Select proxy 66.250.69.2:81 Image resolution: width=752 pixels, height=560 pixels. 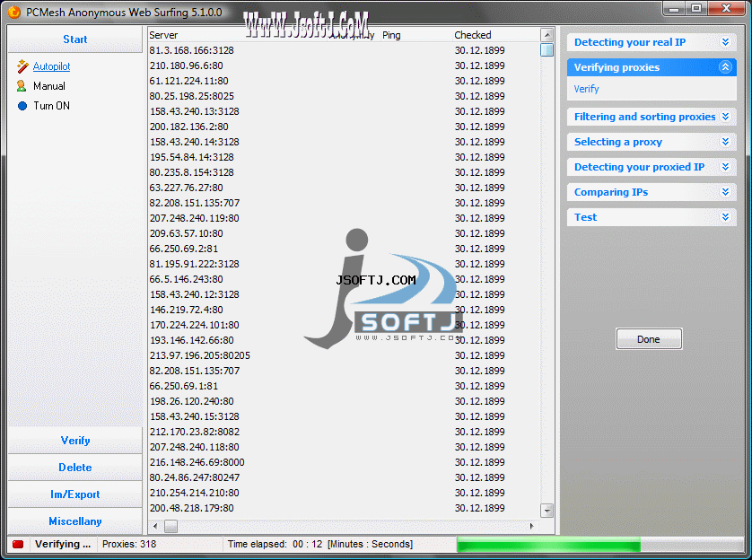(x=183, y=249)
